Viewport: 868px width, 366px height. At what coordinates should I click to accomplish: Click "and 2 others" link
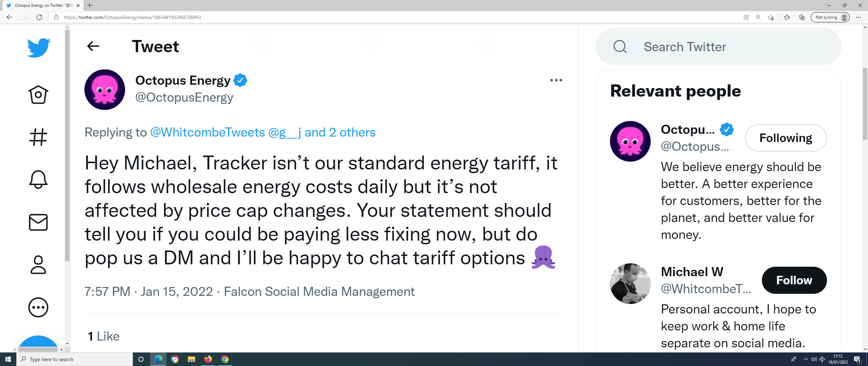tap(340, 132)
